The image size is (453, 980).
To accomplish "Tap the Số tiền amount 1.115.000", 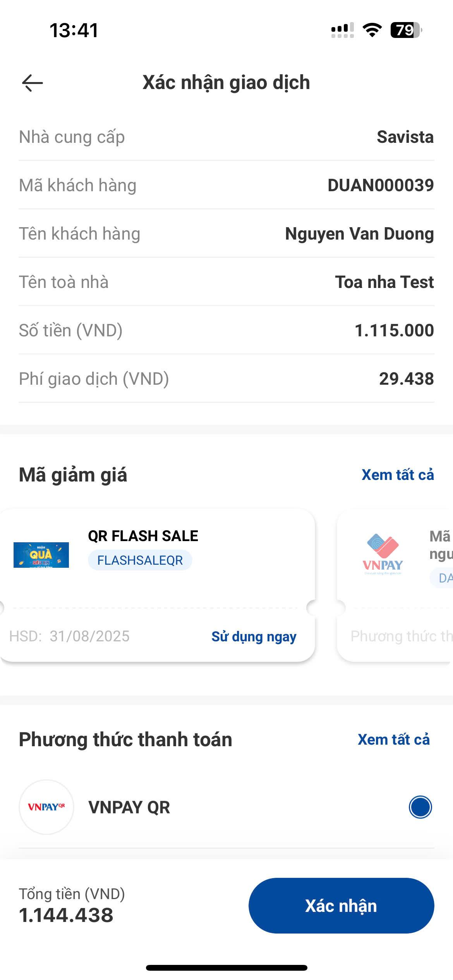I will click(x=394, y=330).
